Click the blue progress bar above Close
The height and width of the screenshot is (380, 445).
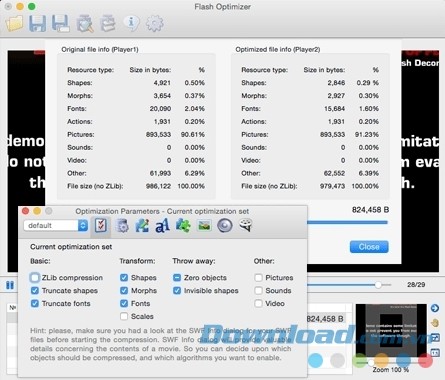tap(347, 222)
